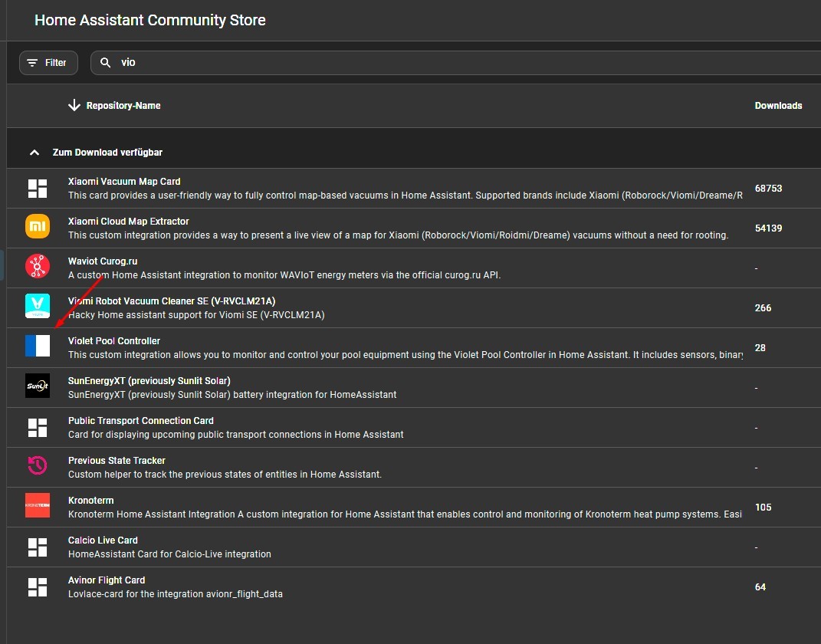Click the pink Previous State Tracker history icon

pos(37,465)
